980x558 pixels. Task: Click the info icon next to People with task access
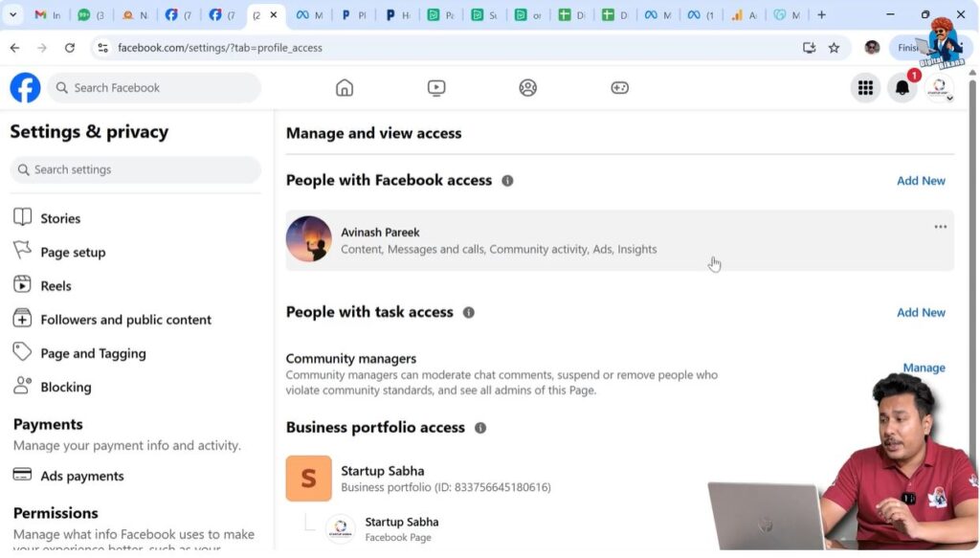click(x=468, y=312)
